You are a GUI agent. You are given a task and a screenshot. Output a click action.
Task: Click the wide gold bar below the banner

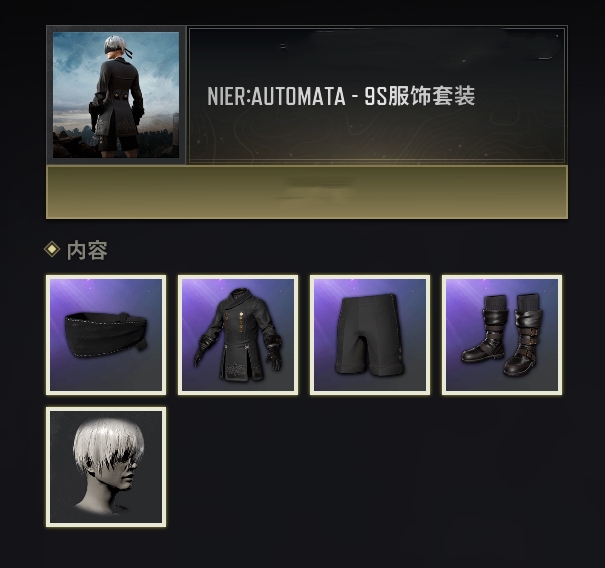307,192
